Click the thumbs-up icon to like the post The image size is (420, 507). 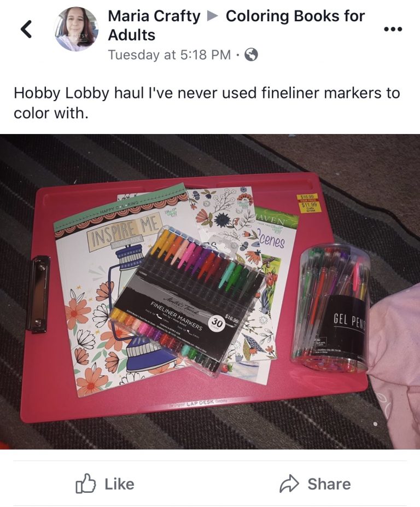(86, 483)
